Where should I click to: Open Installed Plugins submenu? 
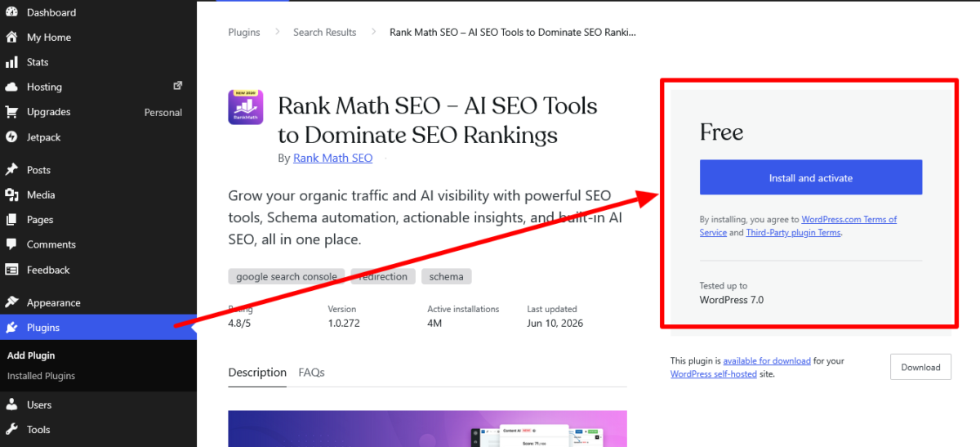(41, 376)
